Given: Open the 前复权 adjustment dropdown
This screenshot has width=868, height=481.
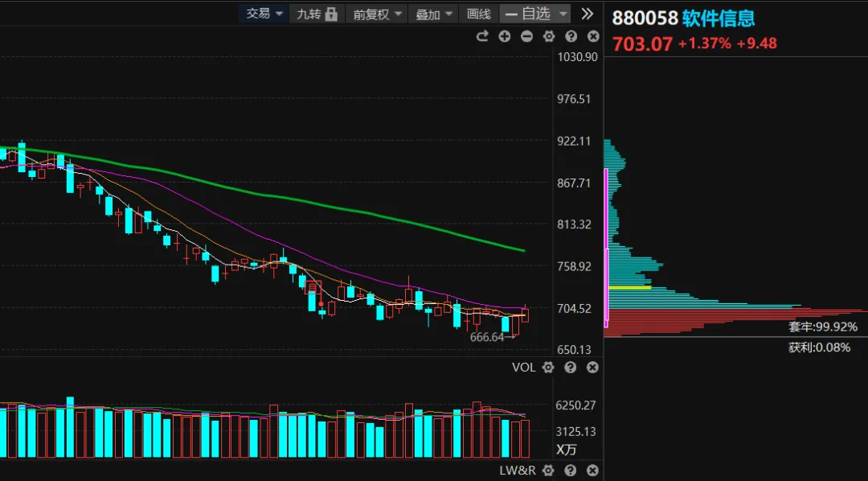Looking at the screenshot, I should [377, 14].
